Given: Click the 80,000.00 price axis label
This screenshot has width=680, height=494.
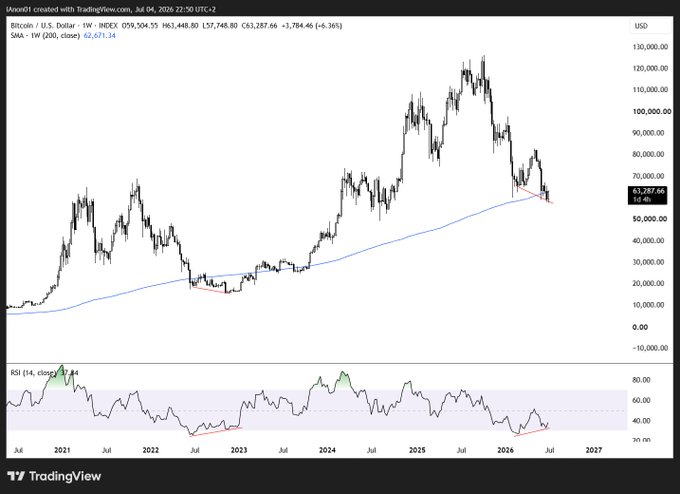Looking at the screenshot, I should [648, 154].
